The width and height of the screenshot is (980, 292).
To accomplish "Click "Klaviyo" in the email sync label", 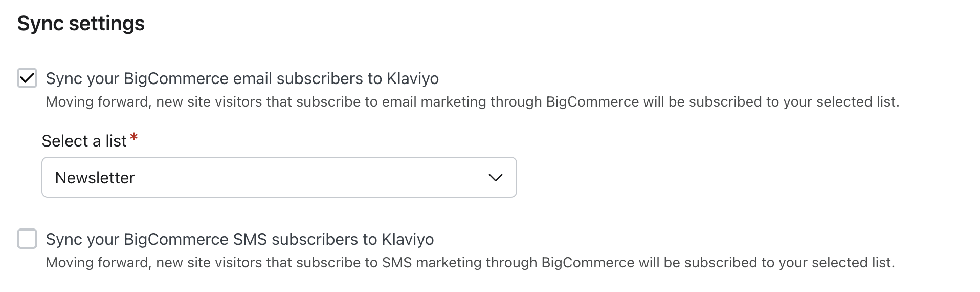I will tap(413, 78).
